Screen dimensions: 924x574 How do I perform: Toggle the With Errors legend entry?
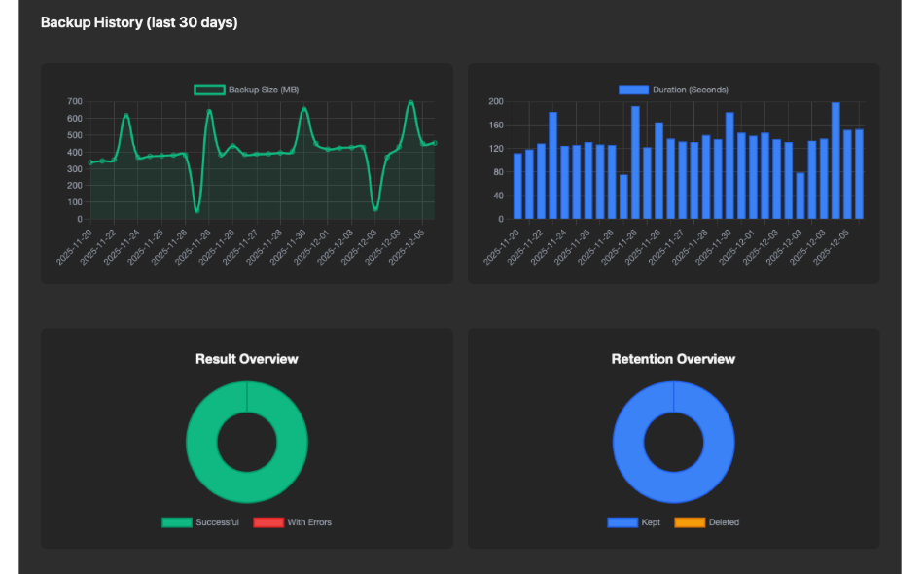click(x=293, y=522)
